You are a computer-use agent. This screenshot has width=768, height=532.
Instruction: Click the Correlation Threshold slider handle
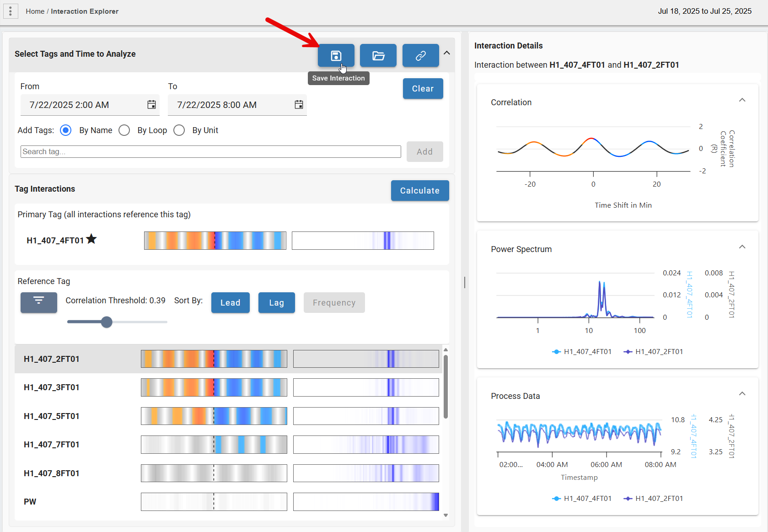107,322
